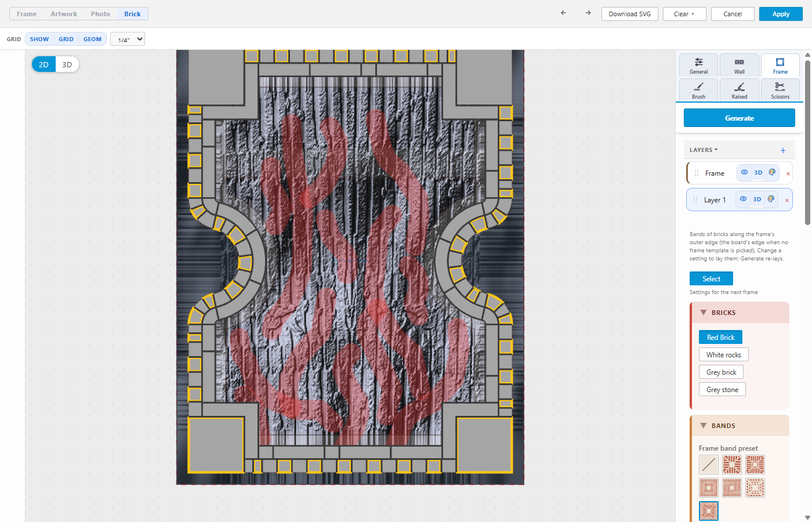The width and height of the screenshot is (812, 522).
Task: Switch to the Frame tab
Action: pyautogui.click(x=27, y=14)
